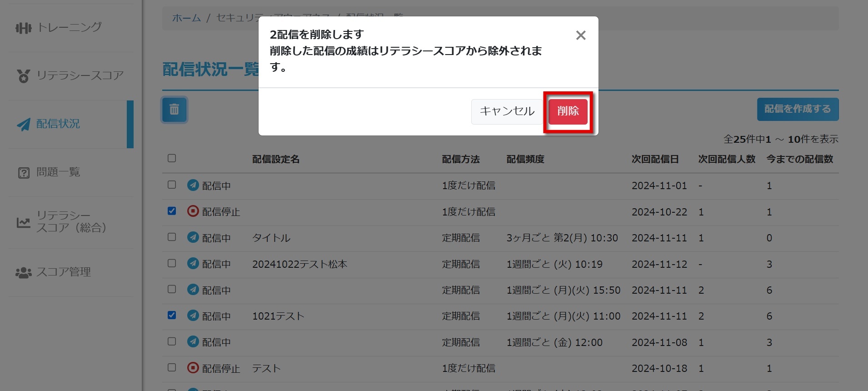Screen dimensions: 868x391
Task: Click the status icon on the 15:50 row
Action: click(x=193, y=290)
